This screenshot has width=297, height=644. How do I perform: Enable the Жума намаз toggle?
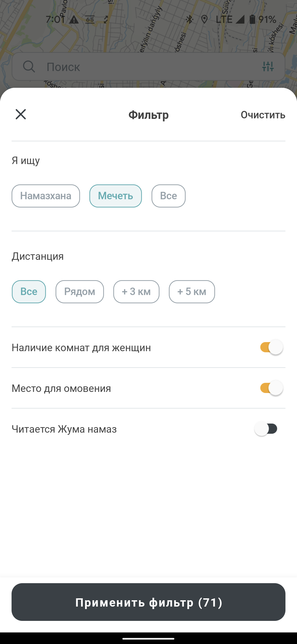click(266, 429)
